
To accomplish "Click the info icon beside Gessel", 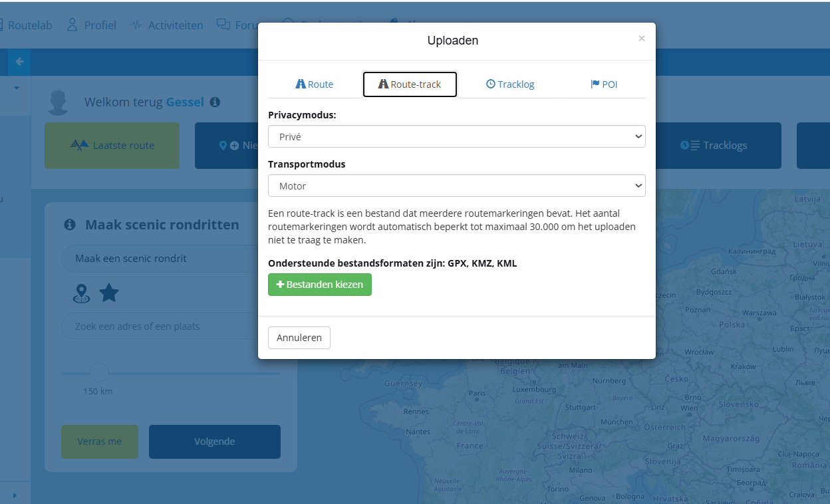I will 215,102.
